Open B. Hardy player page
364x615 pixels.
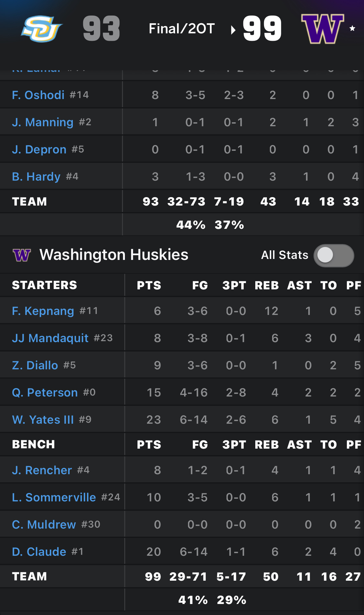(36, 177)
